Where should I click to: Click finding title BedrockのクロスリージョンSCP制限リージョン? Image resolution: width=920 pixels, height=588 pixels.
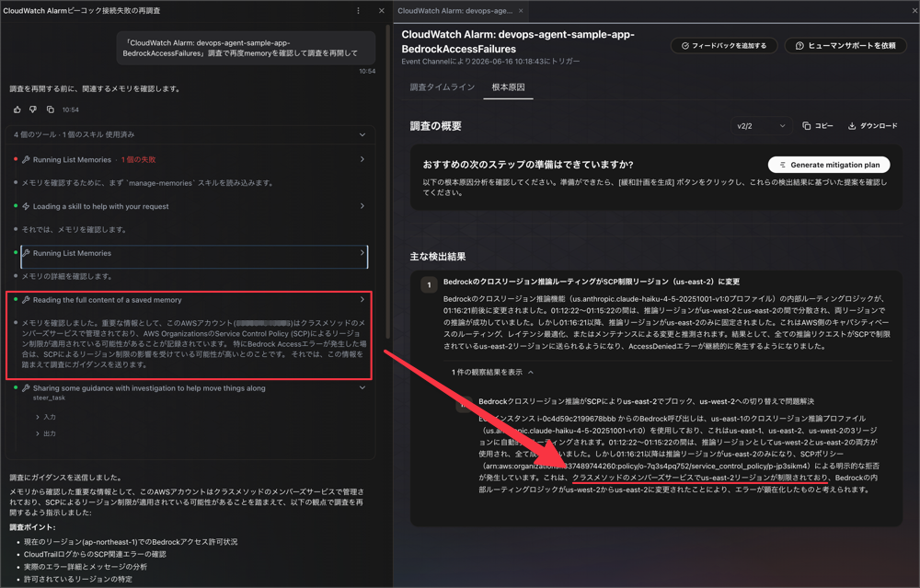pyautogui.click(x=592, y=282)
